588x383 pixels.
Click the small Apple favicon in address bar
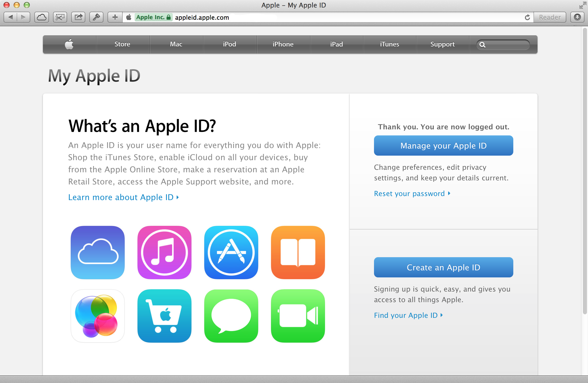point(129,17)
